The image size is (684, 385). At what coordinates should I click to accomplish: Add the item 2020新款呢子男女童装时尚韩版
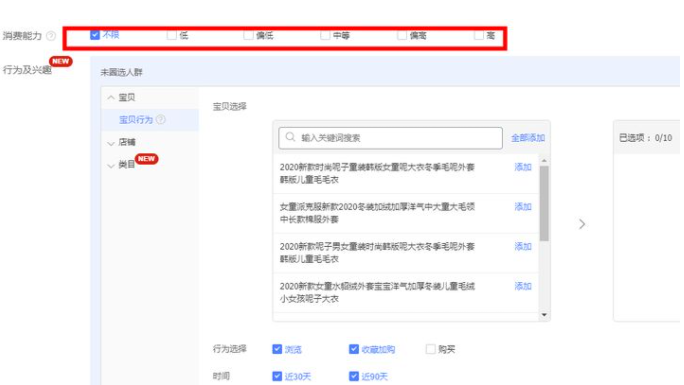(x=523, y=246)
